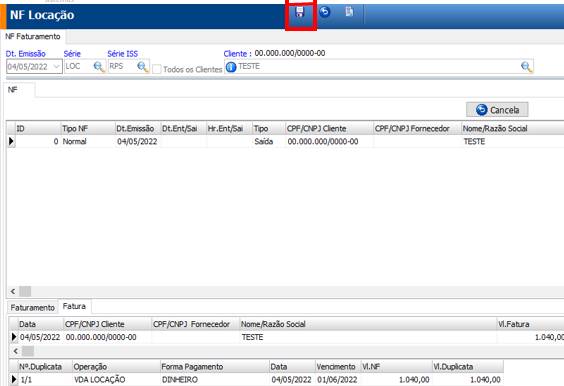
Task: Select the row indicator of duplicata 1/1
Action: pos(14,379)
